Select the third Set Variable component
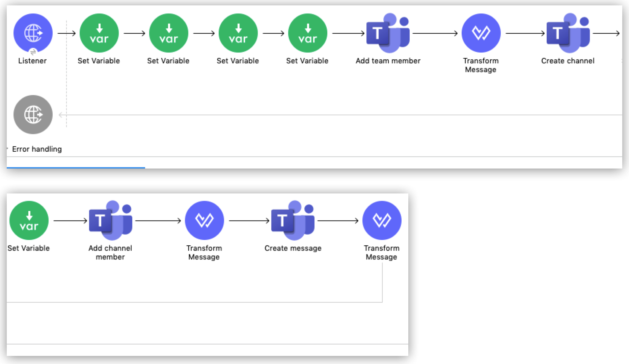The height and width of the screenshot is (364, 629). (x=238, y=33)
